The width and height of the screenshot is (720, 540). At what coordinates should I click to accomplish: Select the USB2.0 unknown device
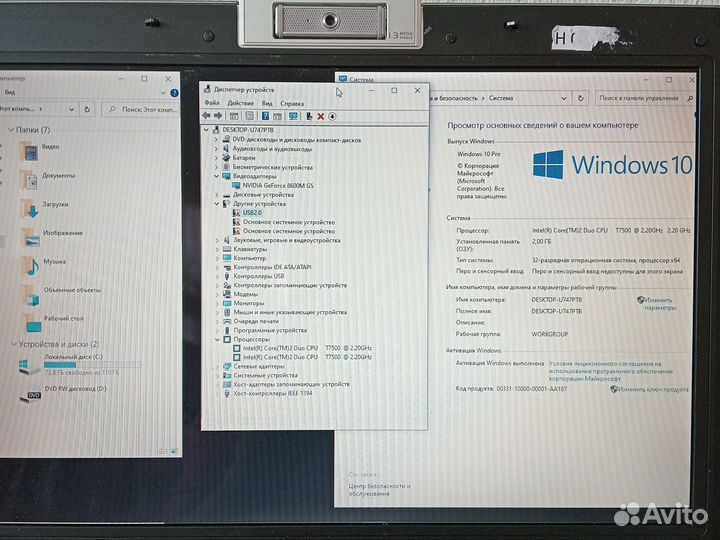coord(252,213)
